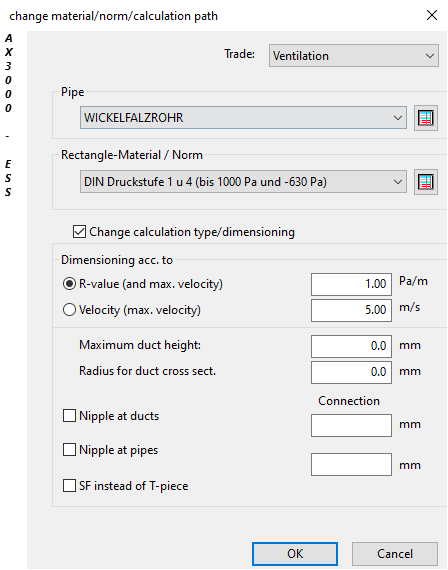The height and width of the screenshot is (570, 448).
Task: Click the Maximum duct height field
Action: coord(351,346)
